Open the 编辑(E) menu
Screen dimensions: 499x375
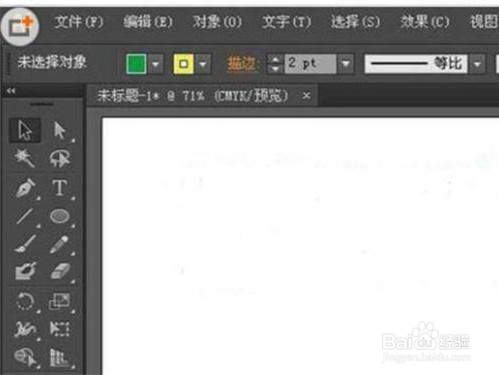(148, 23)
